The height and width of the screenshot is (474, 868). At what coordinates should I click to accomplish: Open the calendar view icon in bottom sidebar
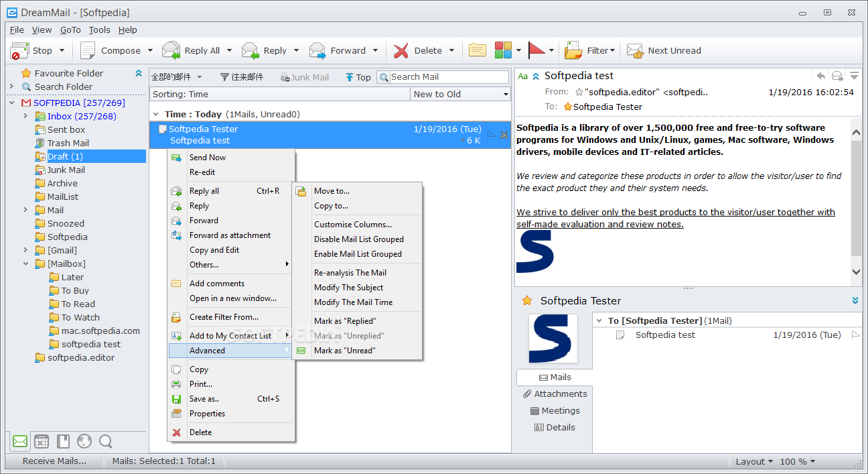pos(42,441)
